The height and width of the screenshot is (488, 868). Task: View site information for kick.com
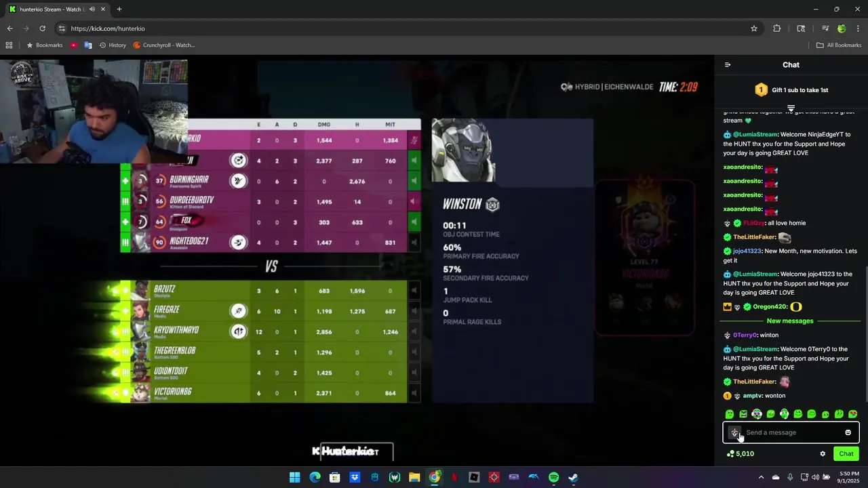pos(62,28)
